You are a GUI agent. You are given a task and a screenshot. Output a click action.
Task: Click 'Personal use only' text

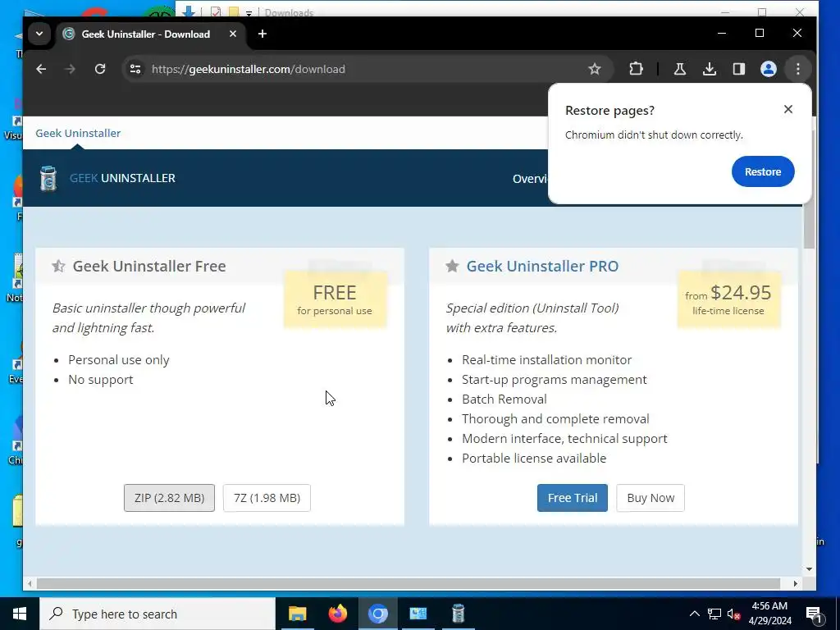click(x=118, y=360)
